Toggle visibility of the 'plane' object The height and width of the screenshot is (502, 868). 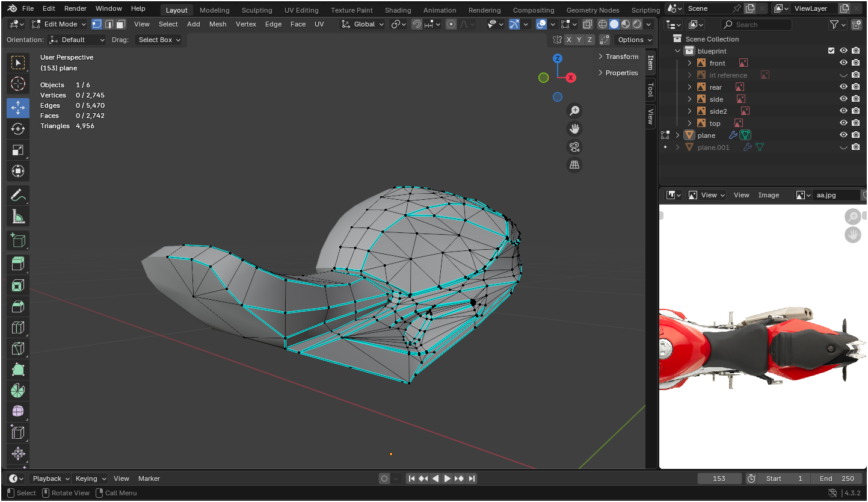(843, 135)
